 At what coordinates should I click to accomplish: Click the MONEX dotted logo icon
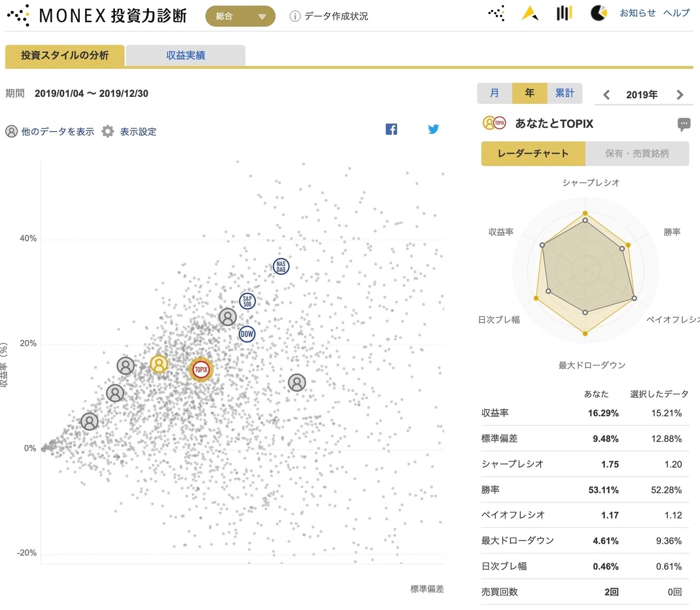pyautogui.click(x=18, y=16)
